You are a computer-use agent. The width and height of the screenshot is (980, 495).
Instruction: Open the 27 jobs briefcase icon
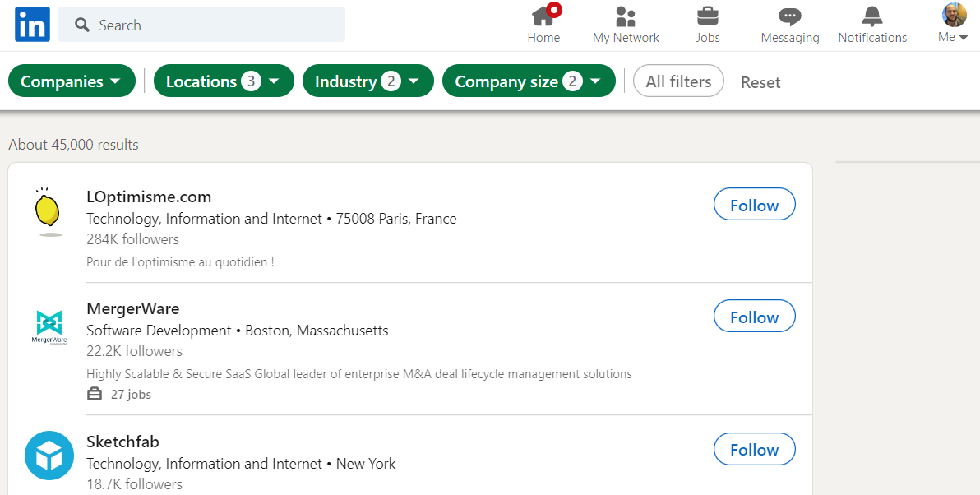coord(95,394)
